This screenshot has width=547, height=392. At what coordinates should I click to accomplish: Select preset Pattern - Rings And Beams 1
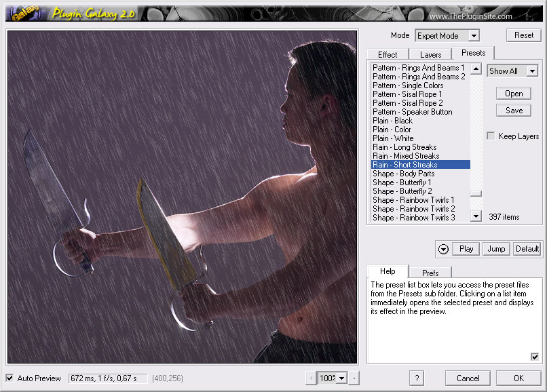tap(421, 68)
